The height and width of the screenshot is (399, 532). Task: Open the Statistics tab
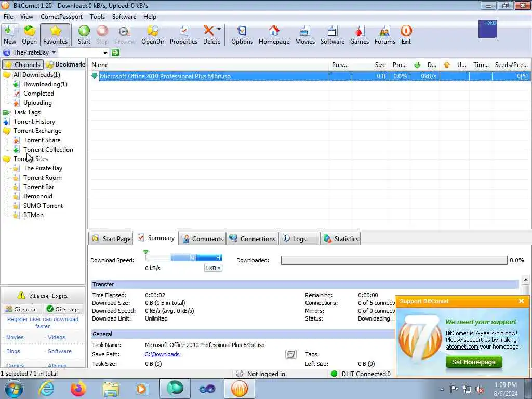340,239
